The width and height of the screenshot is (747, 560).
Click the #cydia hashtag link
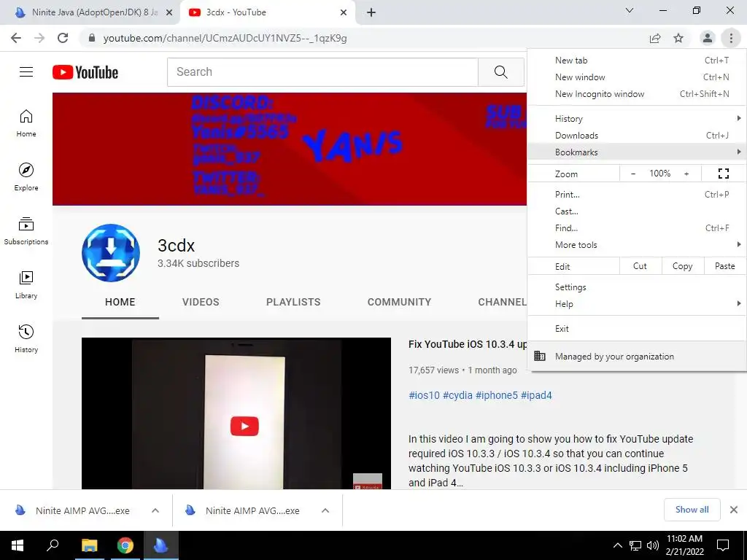457,395
